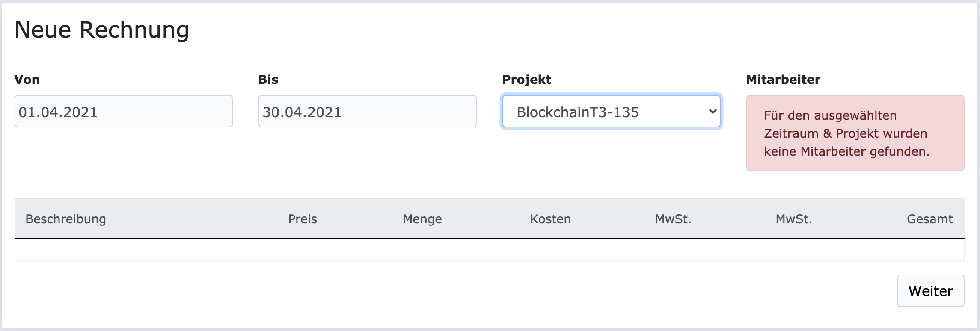
Task: Click the Projekt field label
Action: tap(526, 80)
